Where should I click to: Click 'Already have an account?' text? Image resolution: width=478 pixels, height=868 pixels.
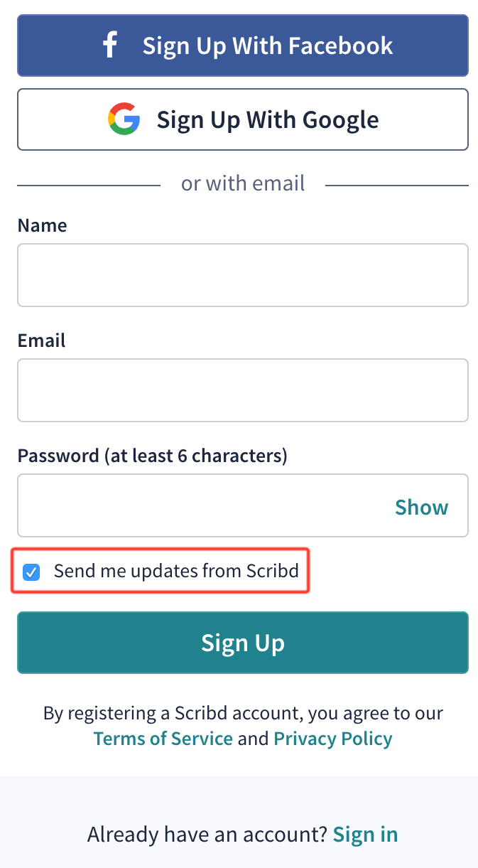pos(207,834)
